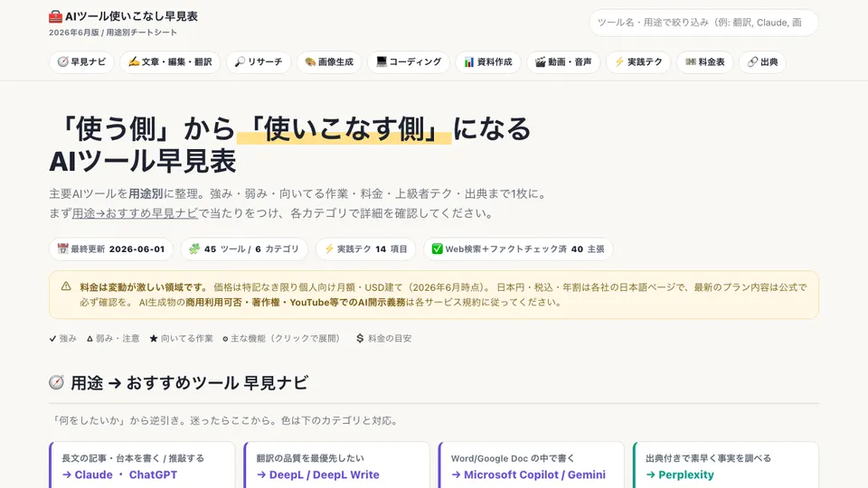This screenshot has width=868, height=488.
Task: Click puzzle icon in 45 ツール badge
Action: tap(194, 249)
